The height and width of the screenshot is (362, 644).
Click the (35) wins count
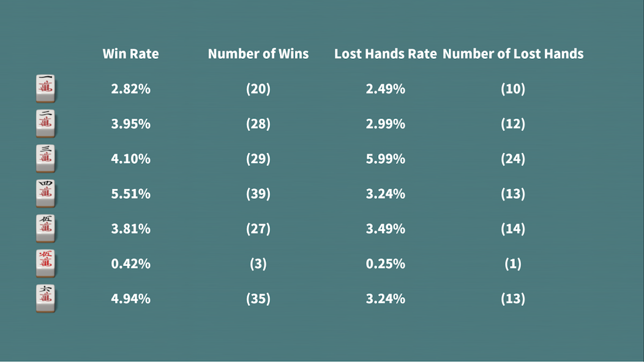point(258,298)
